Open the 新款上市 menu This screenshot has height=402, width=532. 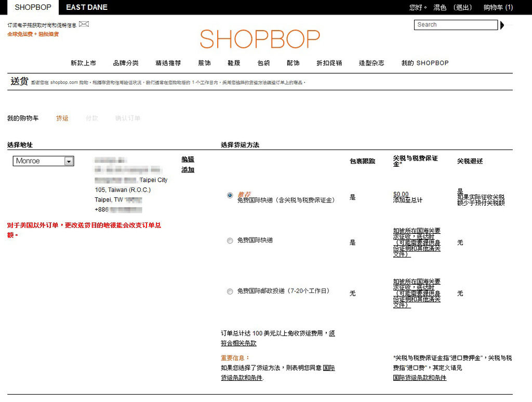84,63
